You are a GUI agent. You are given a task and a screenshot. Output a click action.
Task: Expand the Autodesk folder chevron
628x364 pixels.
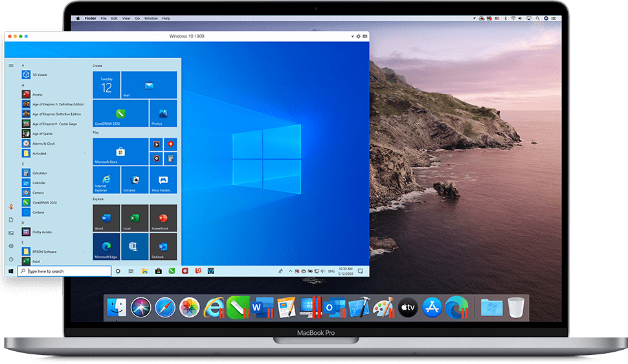tap(85, 154)
